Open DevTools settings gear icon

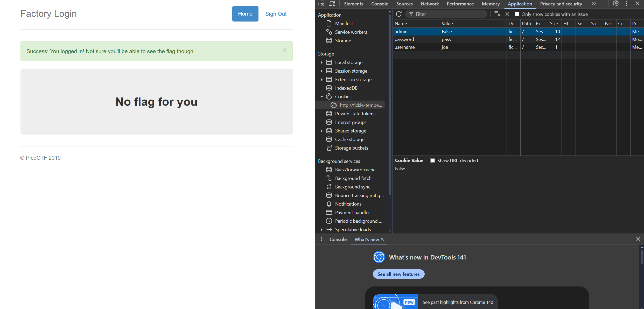click(616, 4)
